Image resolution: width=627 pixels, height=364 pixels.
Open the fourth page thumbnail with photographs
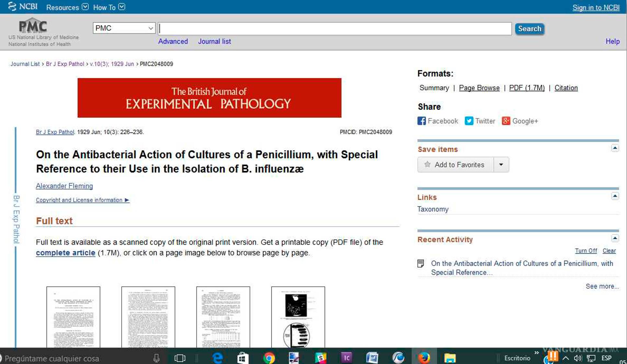[298, 317]
